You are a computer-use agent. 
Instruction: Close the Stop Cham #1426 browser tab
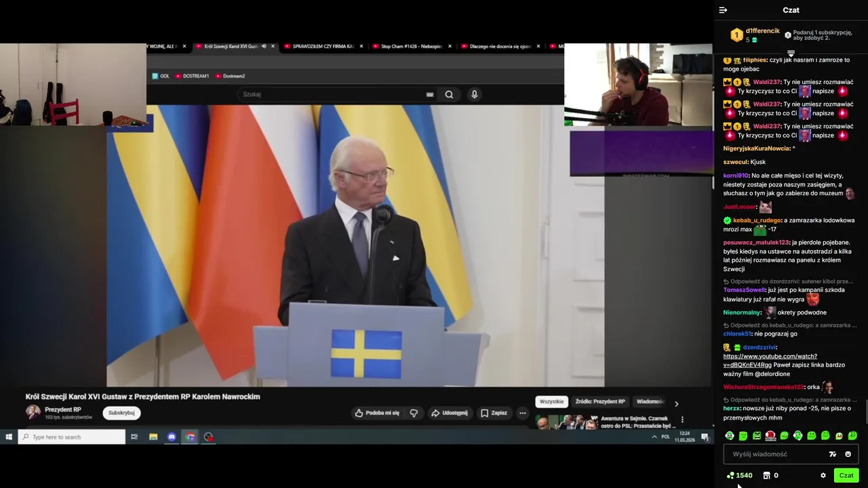[x=450, y=46]
